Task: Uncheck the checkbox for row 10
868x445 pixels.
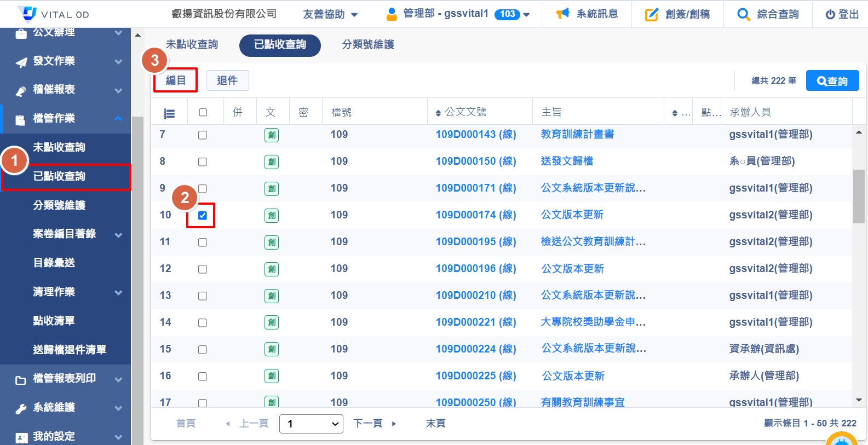Action: 203,216
